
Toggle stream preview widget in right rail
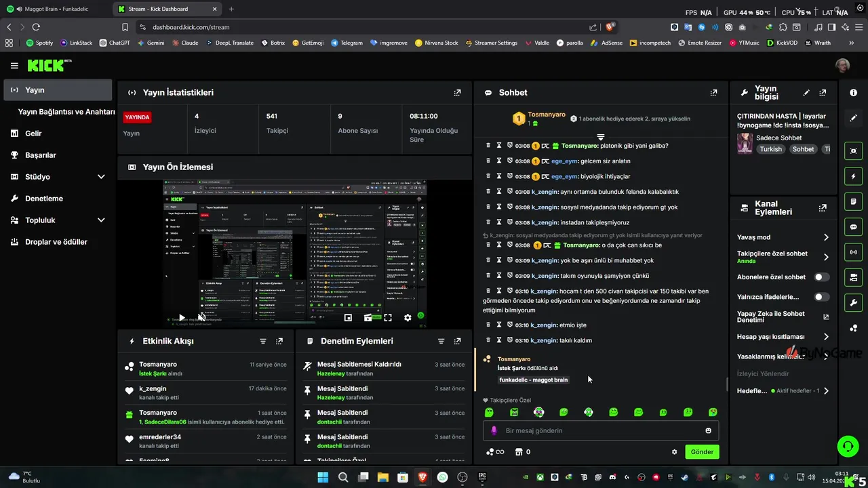853,151
